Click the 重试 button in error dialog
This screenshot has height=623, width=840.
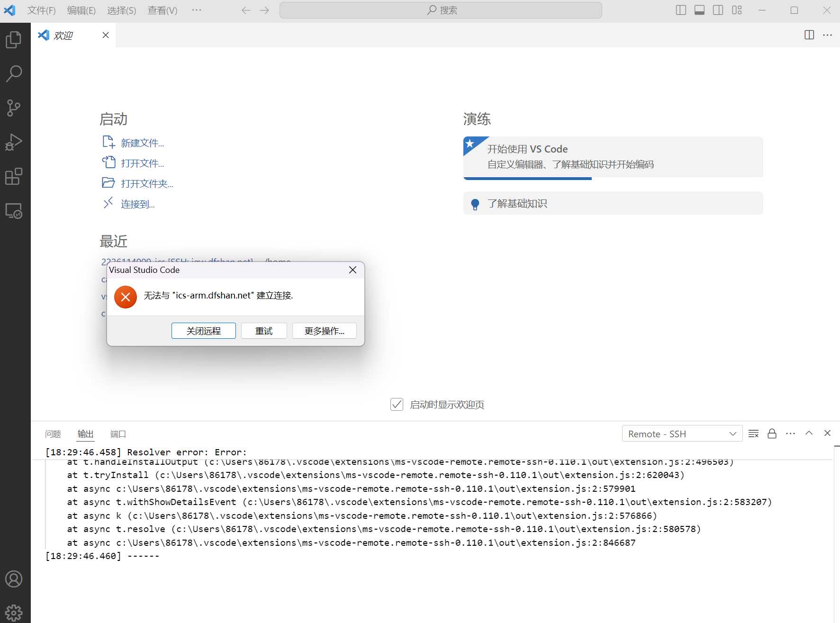[x=264, y=331]
